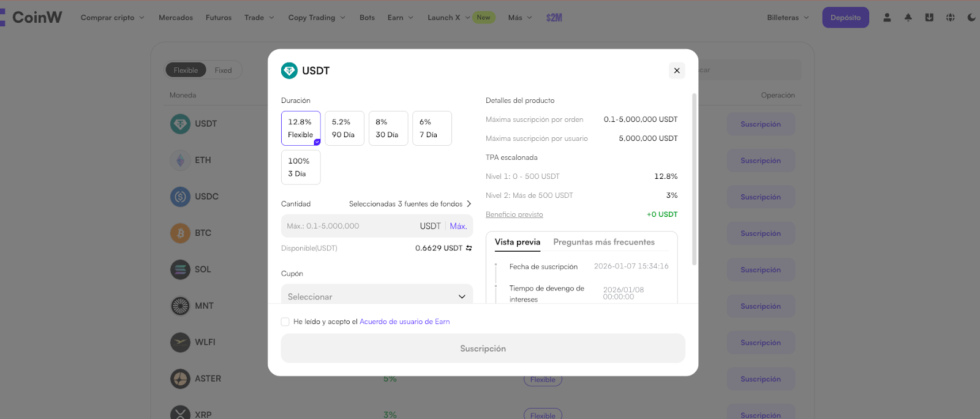
Task: Click the large Suscripción button in modal
Action: [483, 349]
